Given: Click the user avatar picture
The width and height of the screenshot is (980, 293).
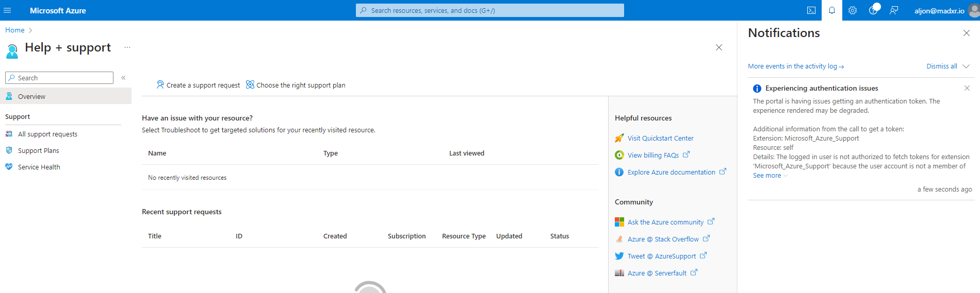Looking at the screenshot, I should tap(974, 10).
